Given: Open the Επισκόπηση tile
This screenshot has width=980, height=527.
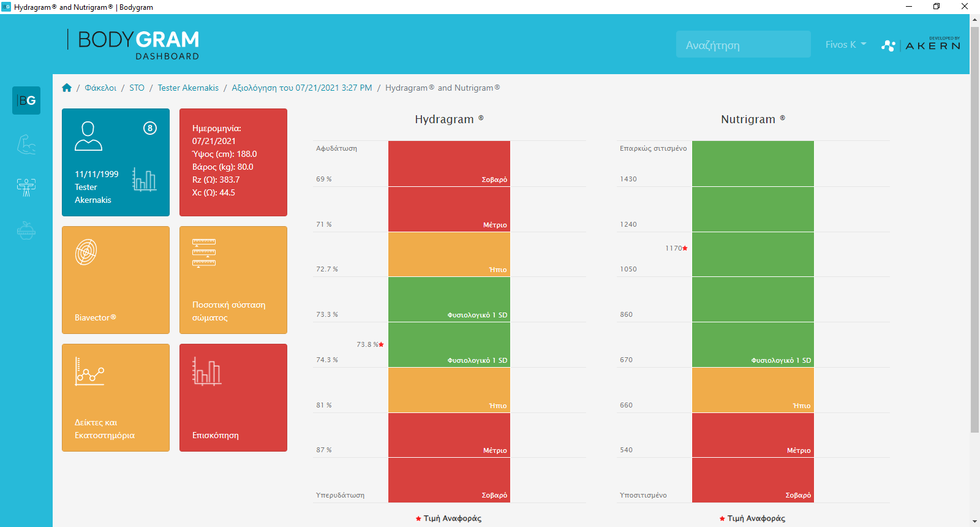Looking at the screenshot, I should pyautogui.click(x=233, y=398).
